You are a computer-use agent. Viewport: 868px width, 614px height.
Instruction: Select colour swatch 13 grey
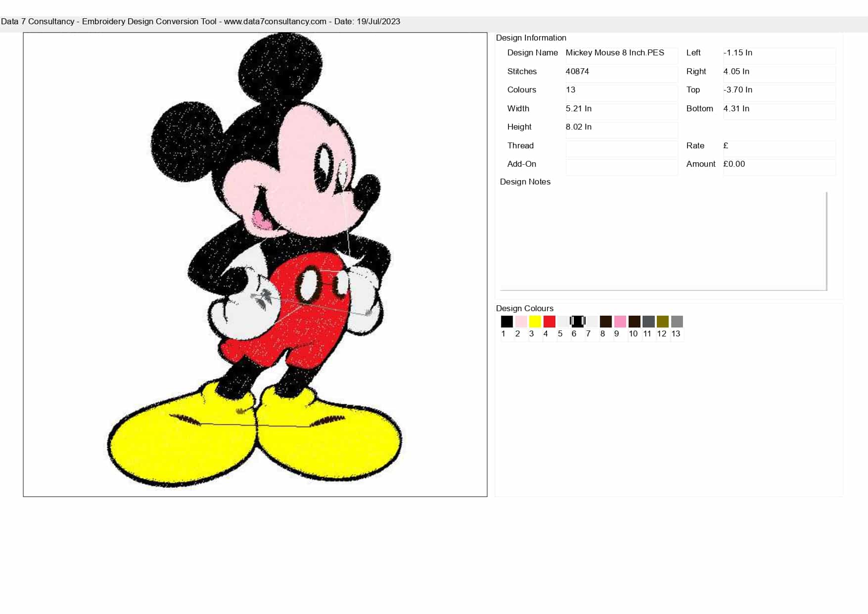677,322
